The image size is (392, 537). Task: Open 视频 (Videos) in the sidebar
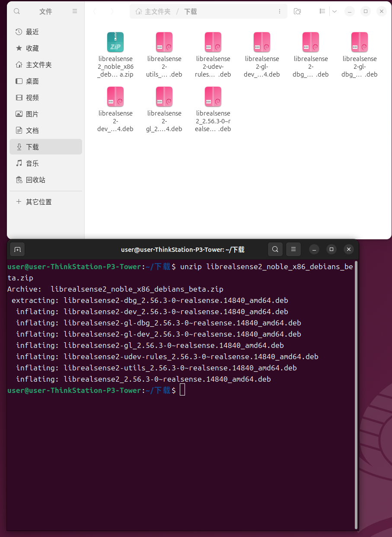(x=45, y=97)
